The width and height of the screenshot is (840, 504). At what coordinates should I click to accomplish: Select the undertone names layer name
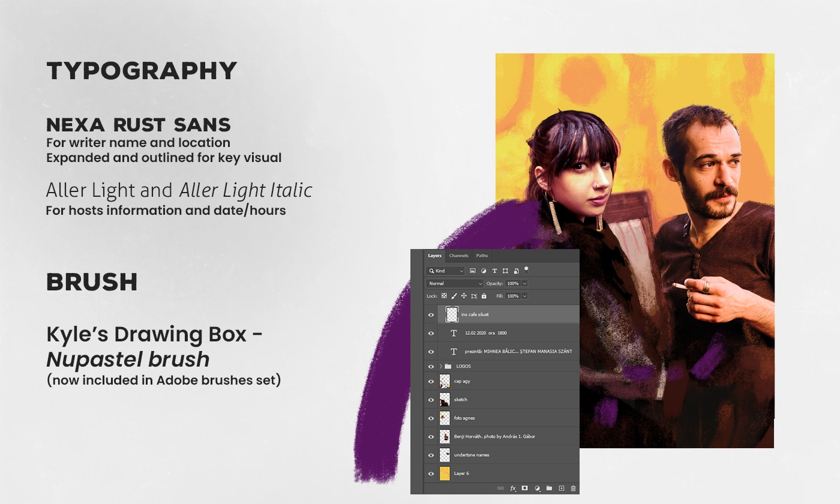tap(472, 455)
